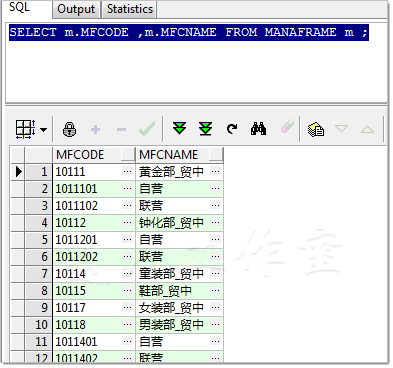Open ellipsis editor for MFCODE 1011101
Viewport: 393px width, 368px height.
coord(127,189)
